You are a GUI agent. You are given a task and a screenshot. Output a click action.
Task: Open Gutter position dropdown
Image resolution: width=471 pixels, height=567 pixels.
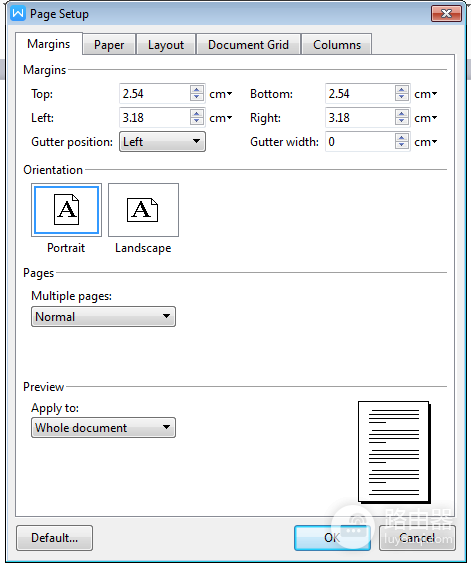click(x=162, y=142)
